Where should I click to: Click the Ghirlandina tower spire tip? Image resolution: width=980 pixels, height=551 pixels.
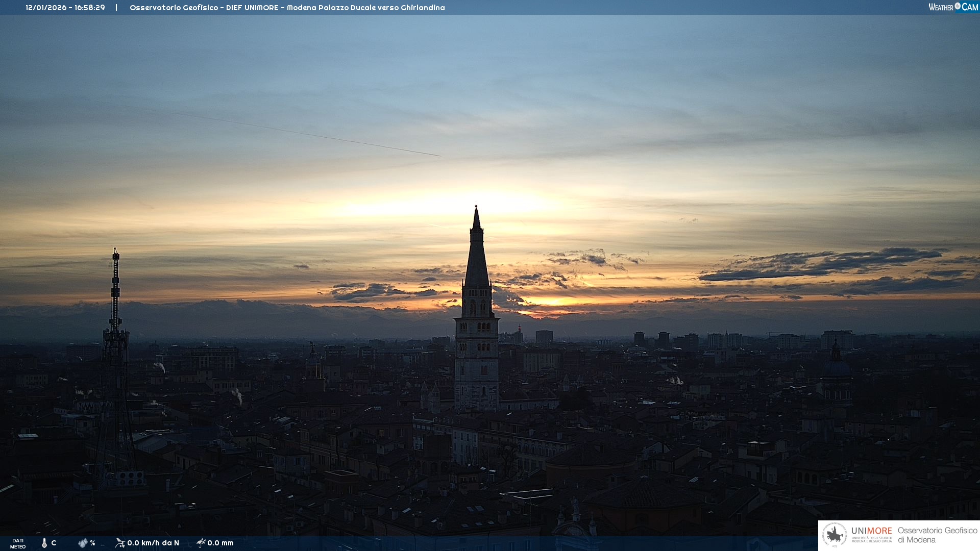pyautogui.click(x=476, y=208)
